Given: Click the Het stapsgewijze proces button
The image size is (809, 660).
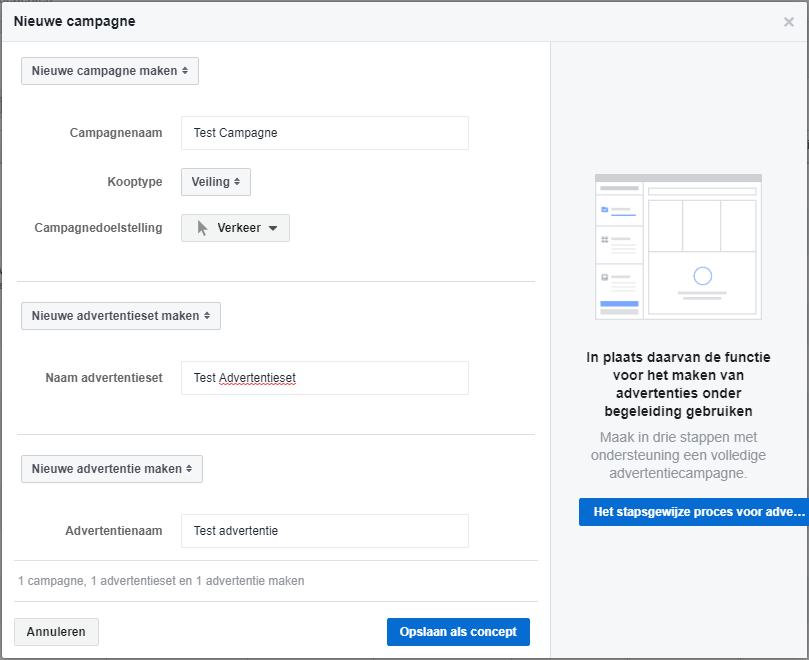Looking at the screenshot, I should [x=694, y=512].
